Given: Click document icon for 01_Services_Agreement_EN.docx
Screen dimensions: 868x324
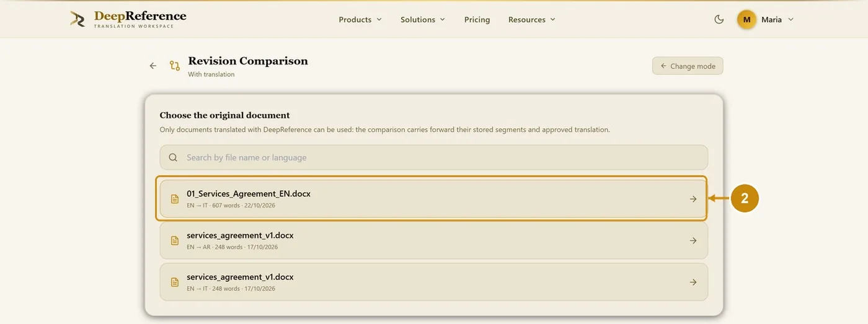Looking at the screenshot, I should coord(175,199).
